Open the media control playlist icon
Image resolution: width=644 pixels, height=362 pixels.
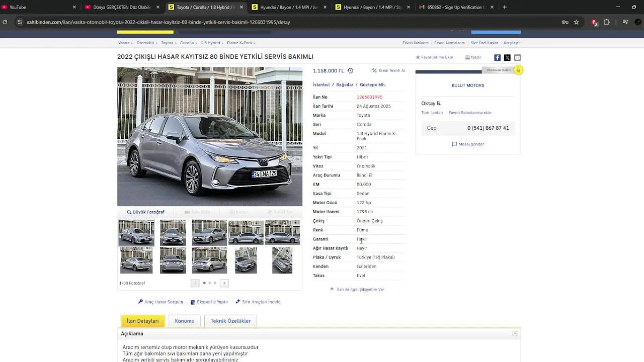(x=625, y=22)
